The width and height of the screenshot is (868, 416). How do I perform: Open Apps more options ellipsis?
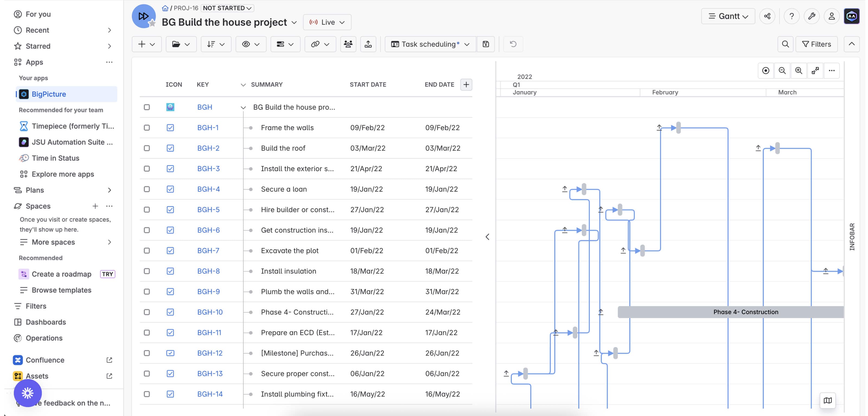[109, 62]
